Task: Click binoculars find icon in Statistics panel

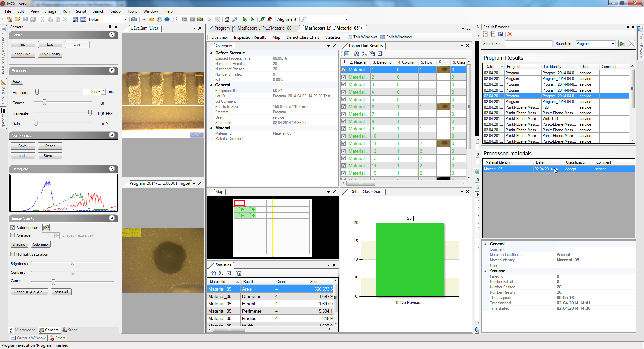Action: point(213,273)
